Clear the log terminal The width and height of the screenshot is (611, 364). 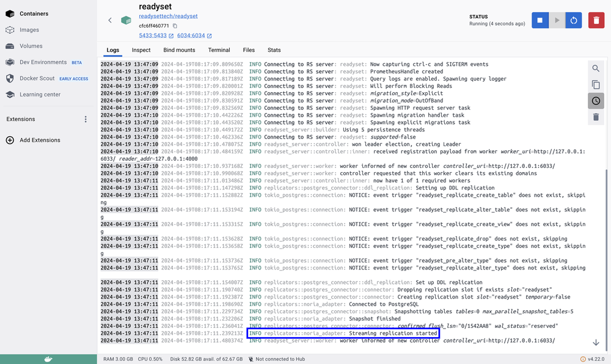coord(596,117)
